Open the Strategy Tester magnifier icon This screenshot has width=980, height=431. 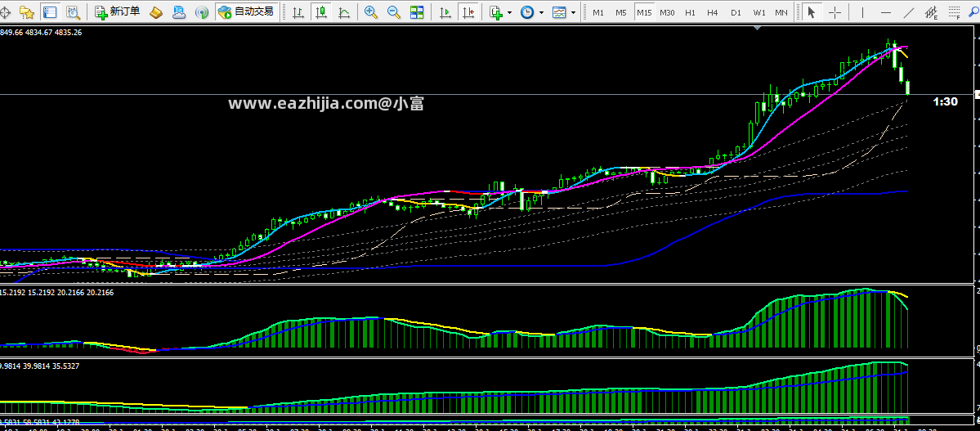(x=74, y=12)
